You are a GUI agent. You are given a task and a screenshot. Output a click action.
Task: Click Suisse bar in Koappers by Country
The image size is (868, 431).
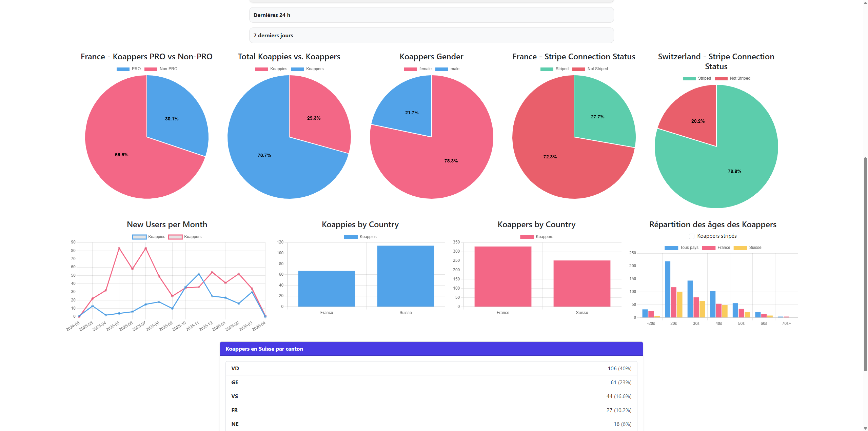tap(582, 283)
